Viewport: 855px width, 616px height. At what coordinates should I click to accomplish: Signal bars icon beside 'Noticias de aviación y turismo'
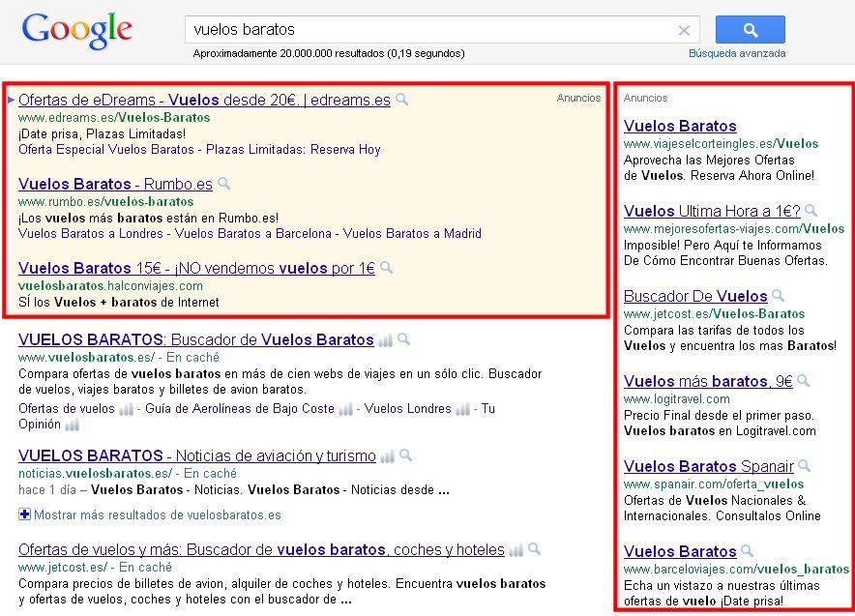tap(387, 456)
